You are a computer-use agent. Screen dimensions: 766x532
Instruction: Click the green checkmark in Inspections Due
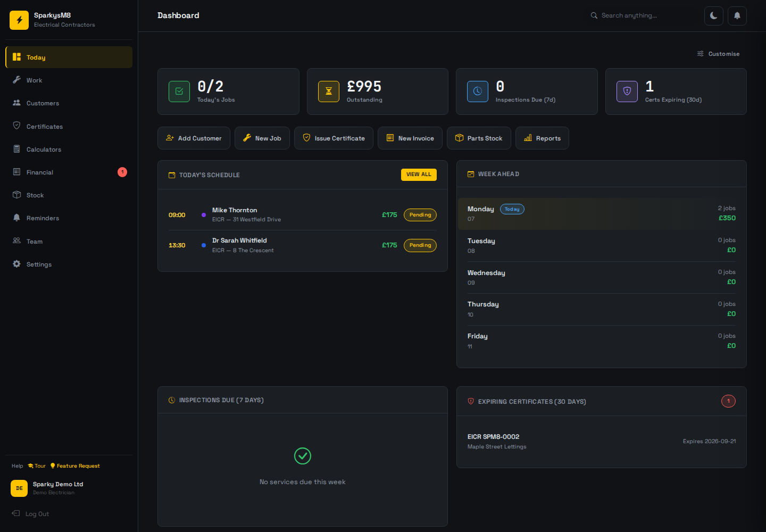(303, 456)
